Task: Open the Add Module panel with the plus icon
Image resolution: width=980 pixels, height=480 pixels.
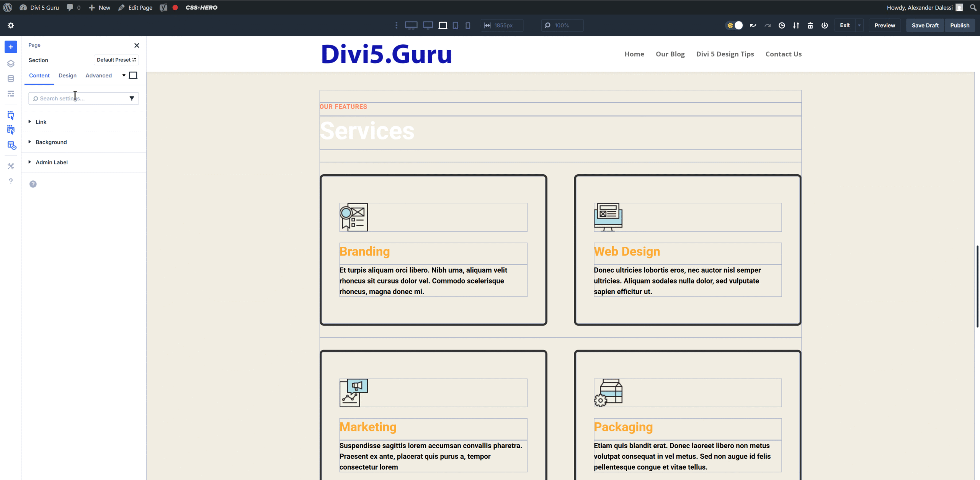Action: 10,47
